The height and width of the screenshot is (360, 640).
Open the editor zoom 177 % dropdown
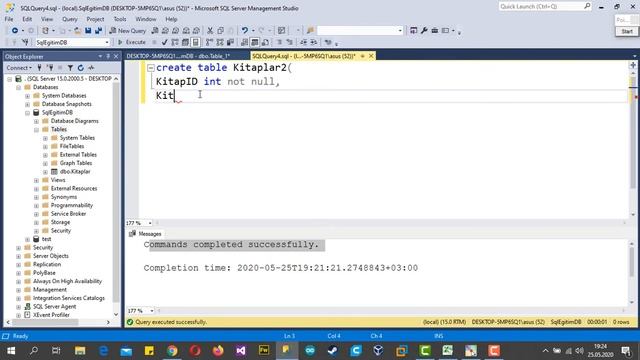[x=150, y=223]
